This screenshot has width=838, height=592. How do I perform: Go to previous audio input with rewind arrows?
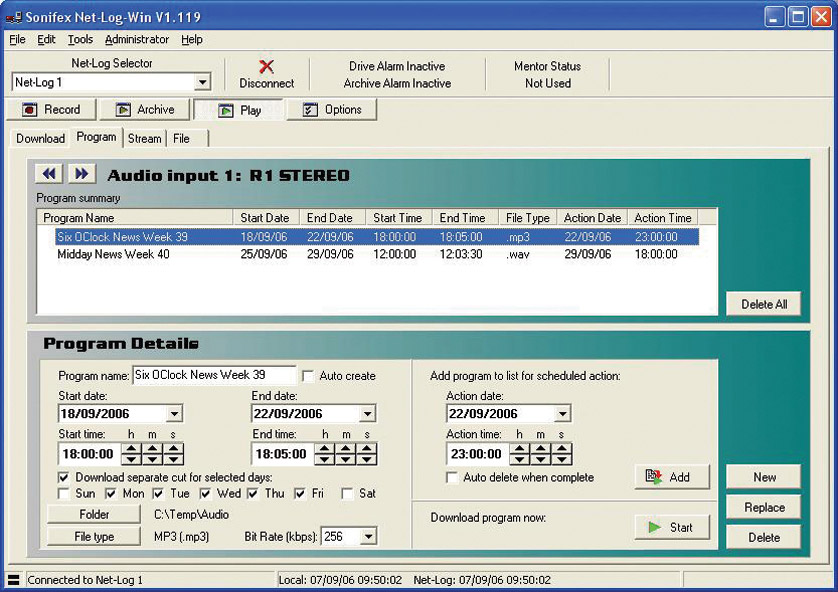click(x=49, y=174)
